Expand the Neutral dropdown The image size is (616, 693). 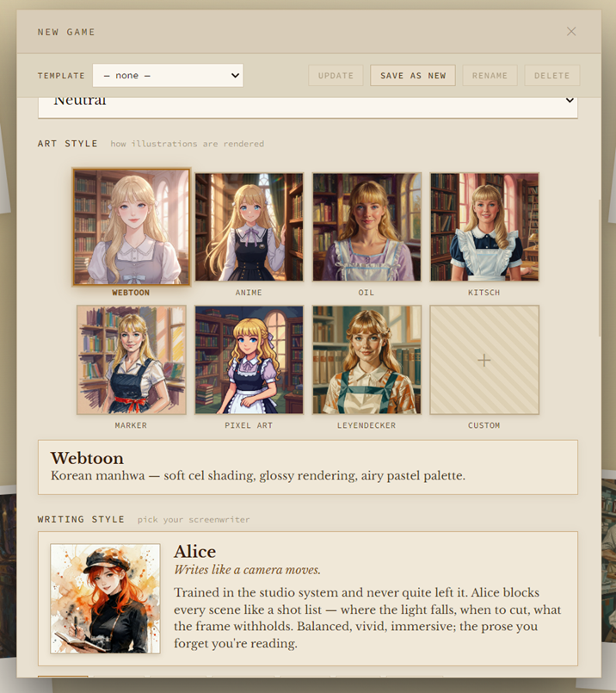coord(308,107)
